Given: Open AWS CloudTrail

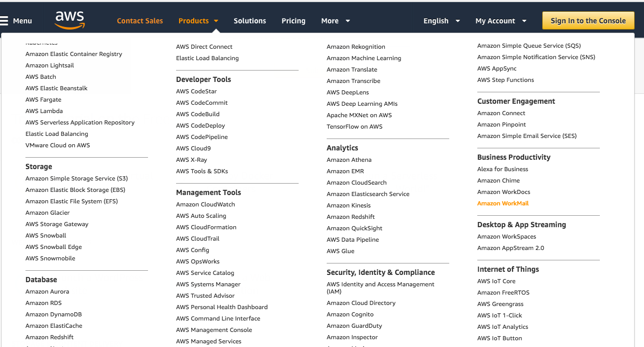Looking at the screenshot, I should click(x=198, y=239).
